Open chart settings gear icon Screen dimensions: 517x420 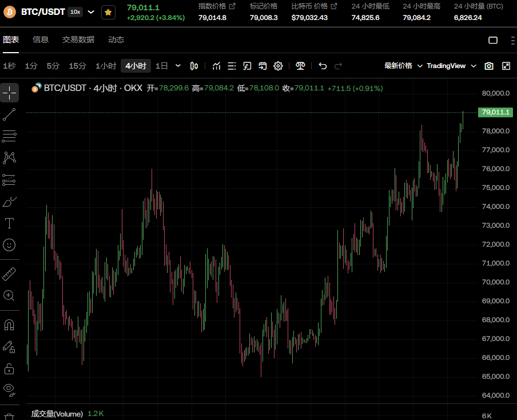[278, 66]
